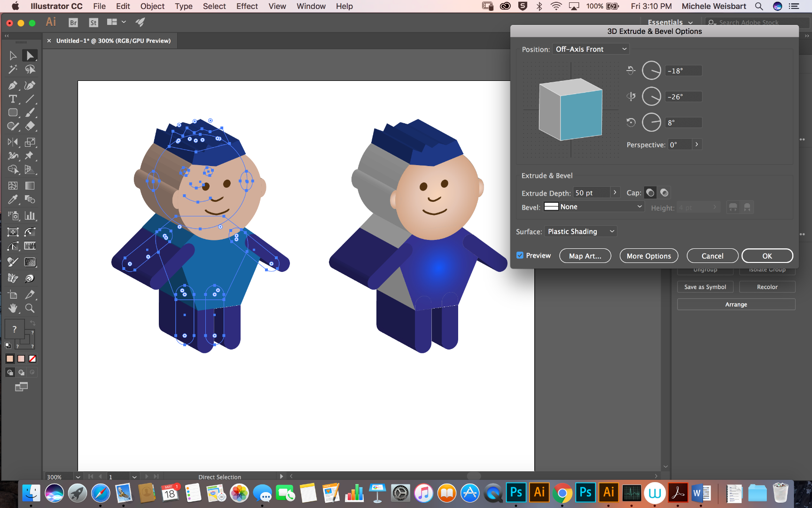Viewport: 812px width, 508px height.
Task: Select the Shape Builder tool
Action: pyautogui.click(x=13, y=170)
